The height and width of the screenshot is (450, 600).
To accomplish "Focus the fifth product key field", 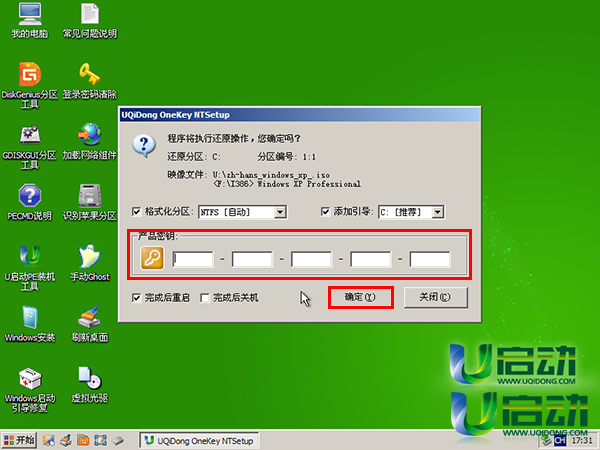I will 430,259.
